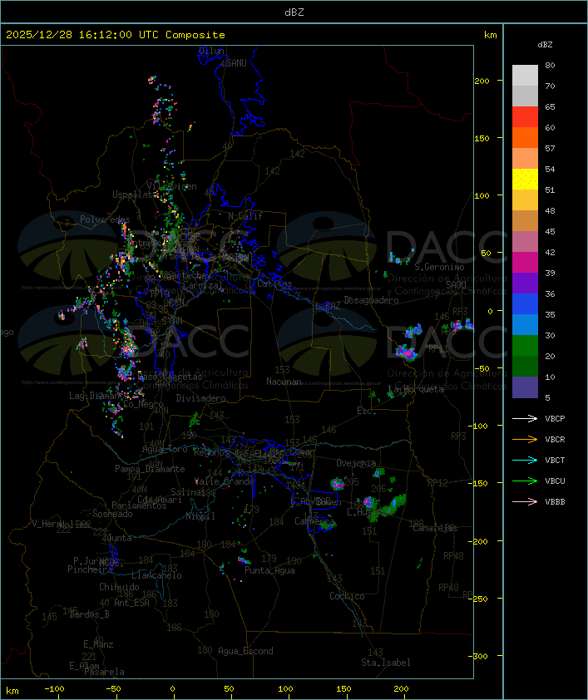This screenshot has height=700, width=588.
Task: Click the Co_Negro place label
Action: [x=143, y=404]
